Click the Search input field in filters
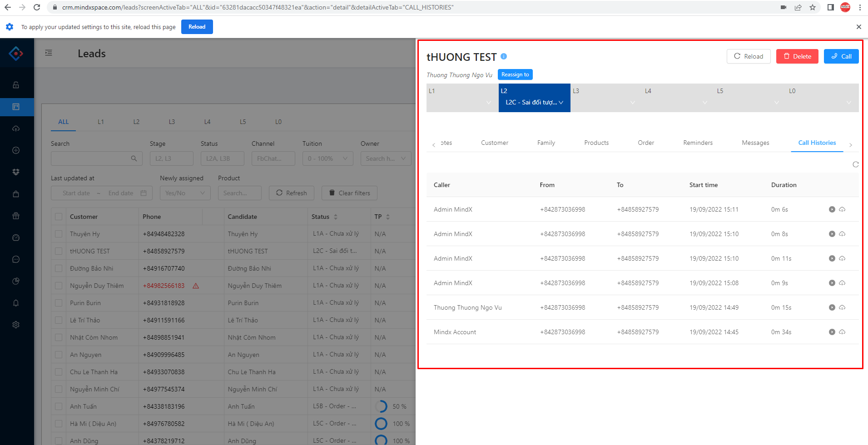This screenshot has width=868, height=445. pyautogui.click(x=91, y=158)
